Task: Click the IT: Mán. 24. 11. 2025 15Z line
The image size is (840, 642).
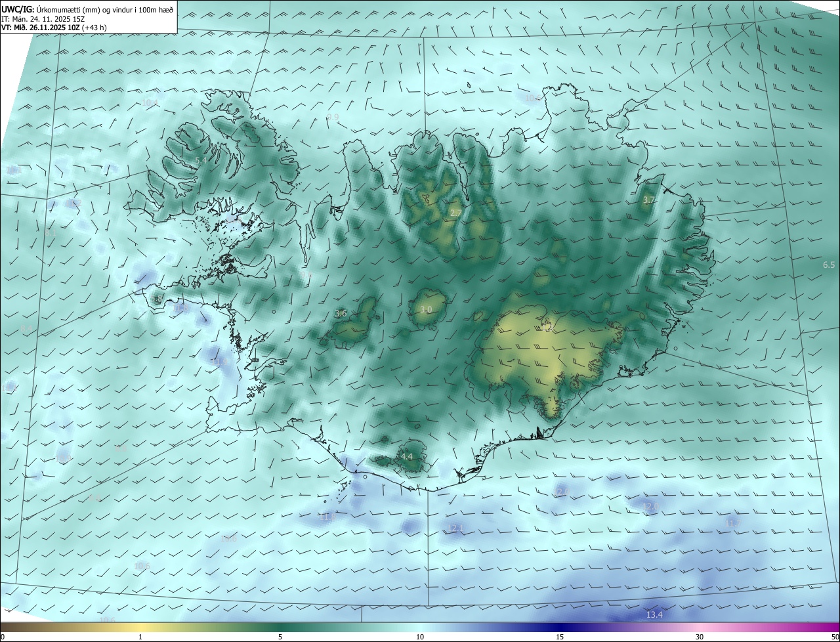Action: coord(43,18)
